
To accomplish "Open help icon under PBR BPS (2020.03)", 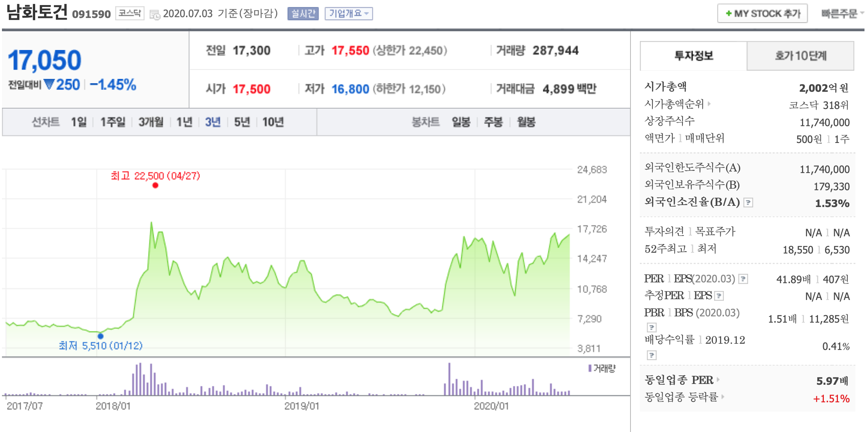I will coord(652,327).
